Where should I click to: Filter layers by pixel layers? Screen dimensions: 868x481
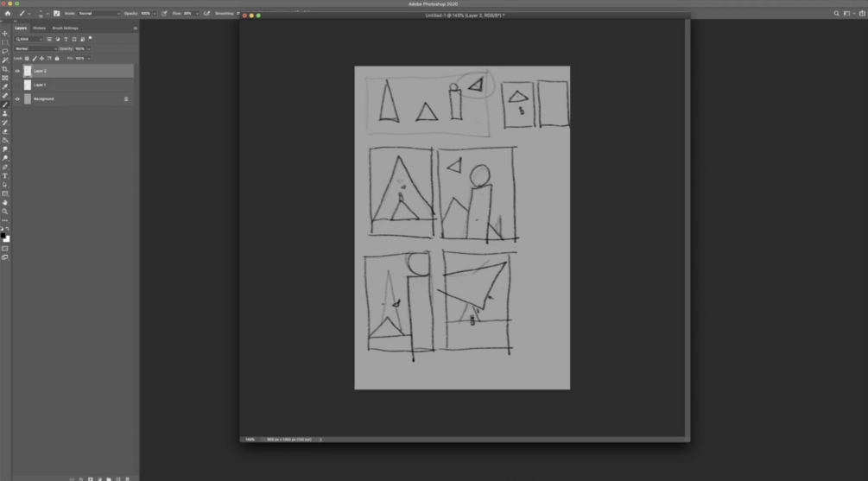(x=49, y=40)
